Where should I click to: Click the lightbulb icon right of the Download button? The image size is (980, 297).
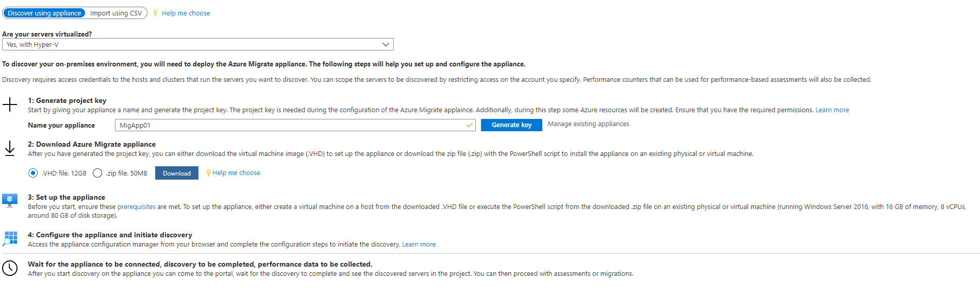click(208, 173)
